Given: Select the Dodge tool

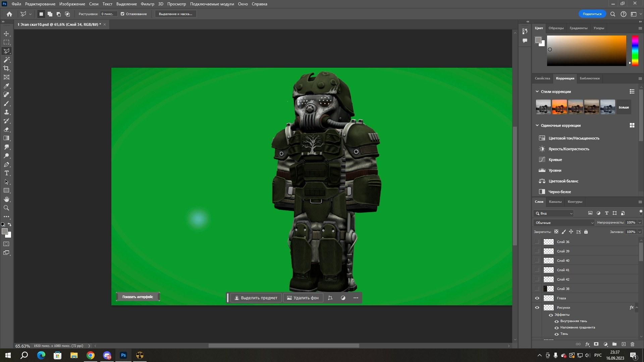Looking at the screenshot, I should 6,156.
